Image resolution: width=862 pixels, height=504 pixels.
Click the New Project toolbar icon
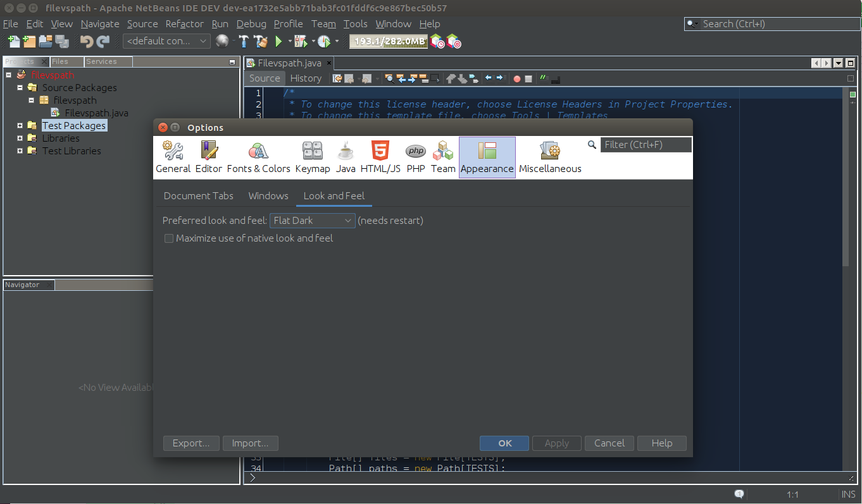coord(29,42)
